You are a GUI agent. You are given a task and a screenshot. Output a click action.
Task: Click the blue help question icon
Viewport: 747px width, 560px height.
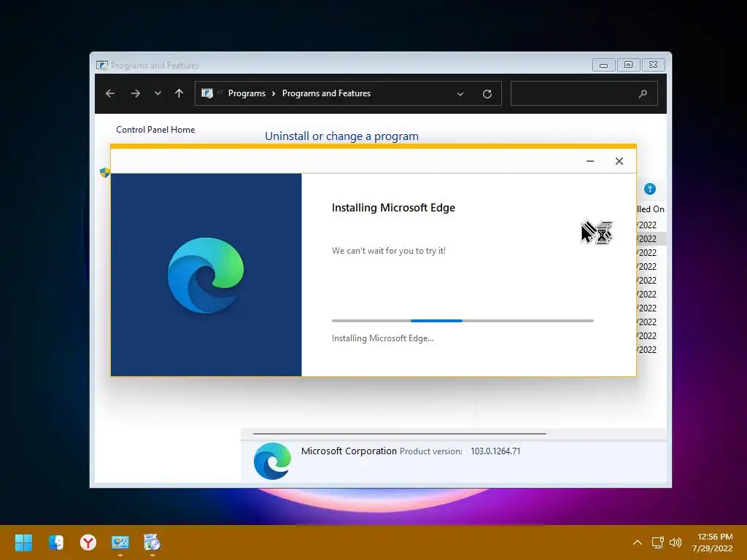coord(650,189)
